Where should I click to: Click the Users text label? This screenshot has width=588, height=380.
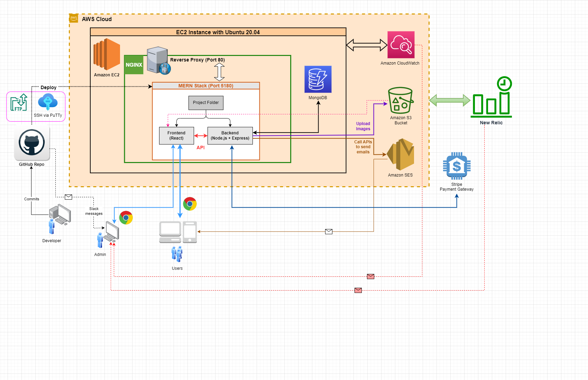(177, 268)
